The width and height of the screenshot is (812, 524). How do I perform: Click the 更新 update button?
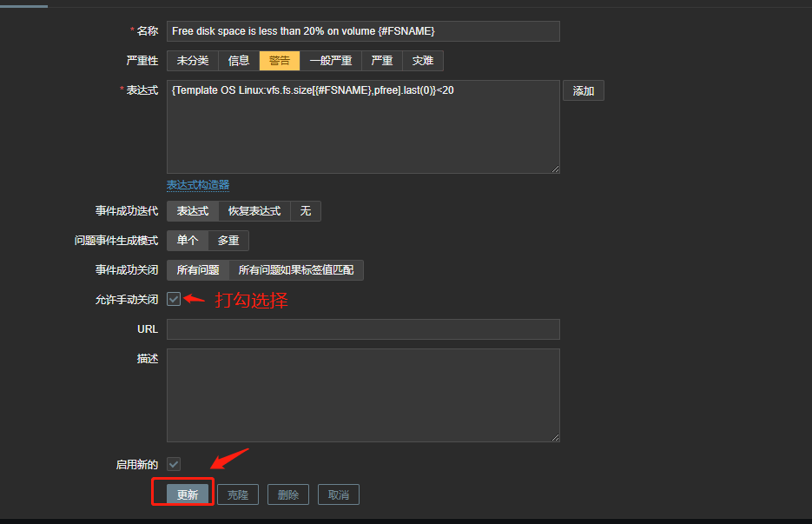(188, 494)
